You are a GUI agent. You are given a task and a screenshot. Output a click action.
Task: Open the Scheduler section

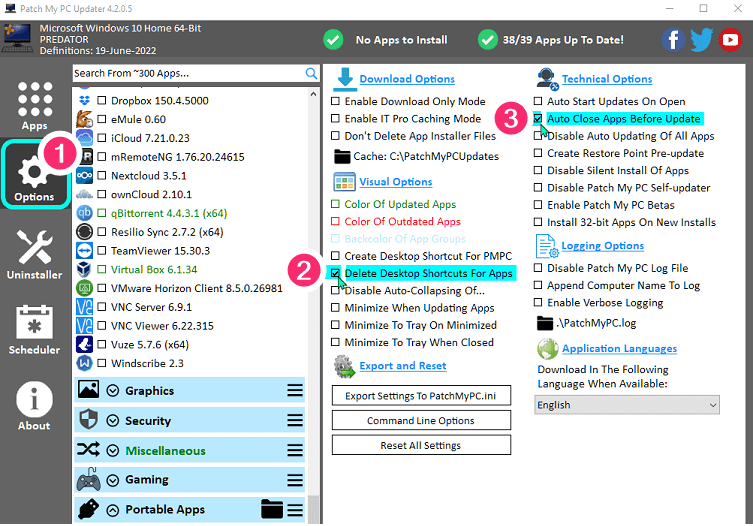point(34,330)
